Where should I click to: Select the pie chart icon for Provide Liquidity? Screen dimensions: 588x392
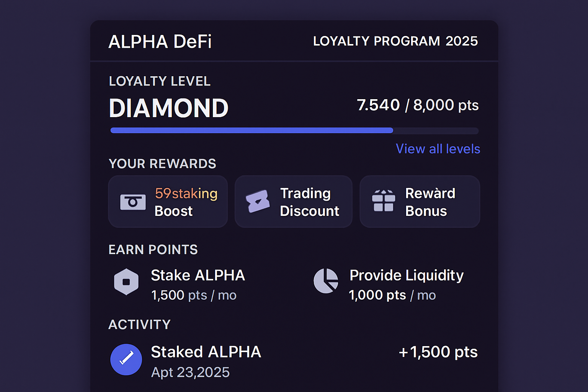[x=326, y=281]
